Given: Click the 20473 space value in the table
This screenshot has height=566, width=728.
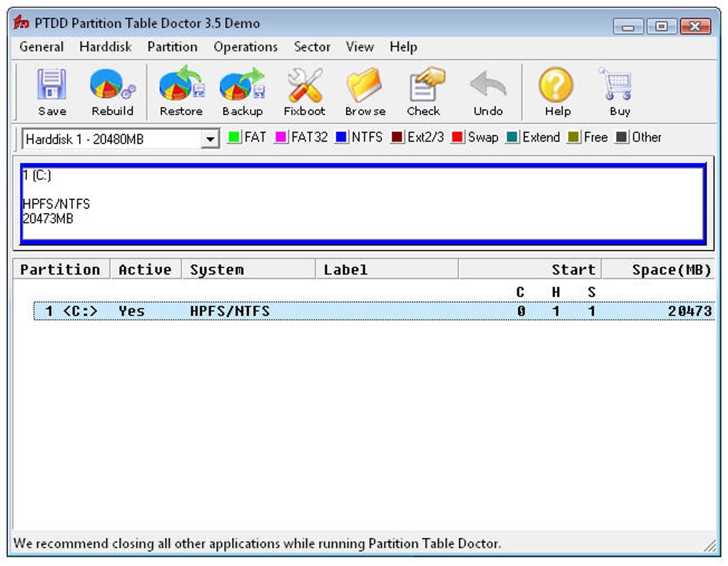Looking at the screenshot, I should [690, 311].
